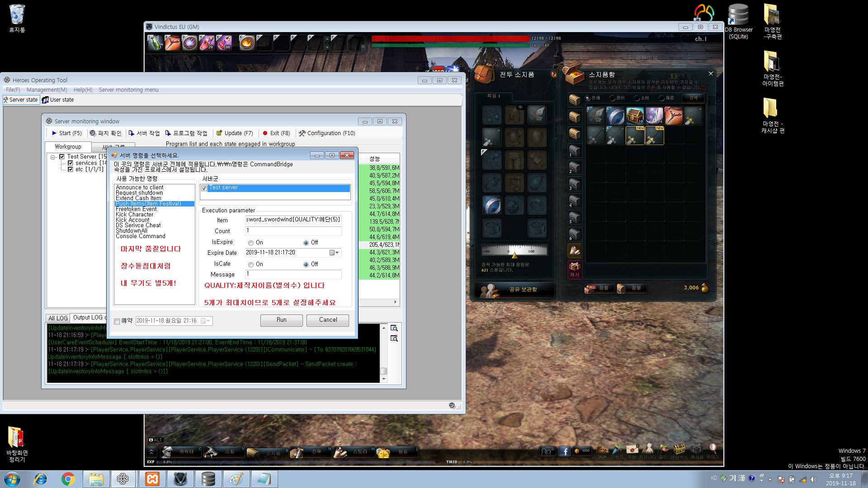Select the blue ring item in inventory
Viewport: 868px width, 488px height.
tap(615, 116)
